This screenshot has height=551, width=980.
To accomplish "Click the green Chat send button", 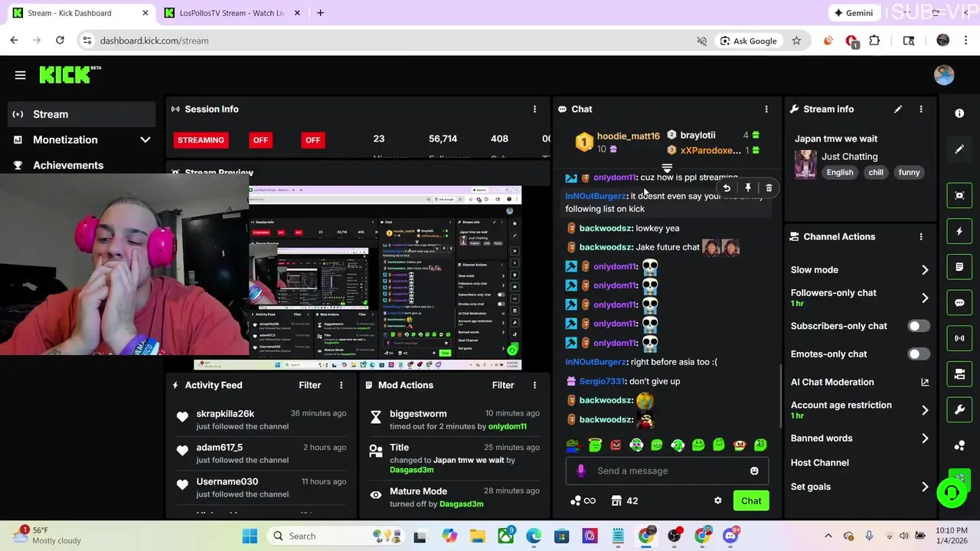I will pyautogui.click(x=751, y=501).
